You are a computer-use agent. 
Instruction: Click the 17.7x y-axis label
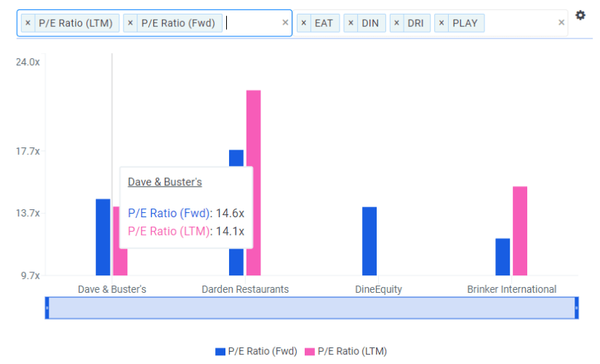coord(28,151)
